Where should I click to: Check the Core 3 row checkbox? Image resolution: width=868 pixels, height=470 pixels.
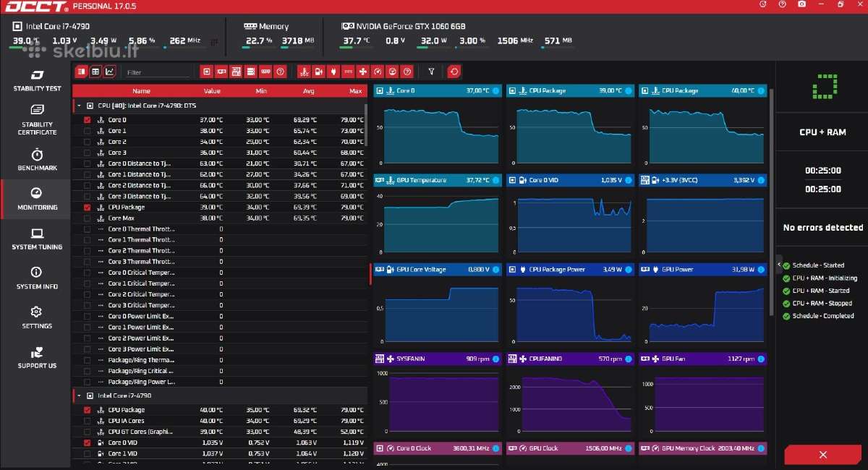click(x=88, y=153)
